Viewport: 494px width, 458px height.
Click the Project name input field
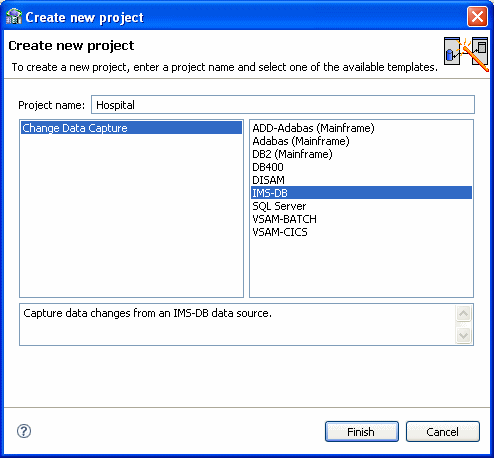[x=283, y=105]
